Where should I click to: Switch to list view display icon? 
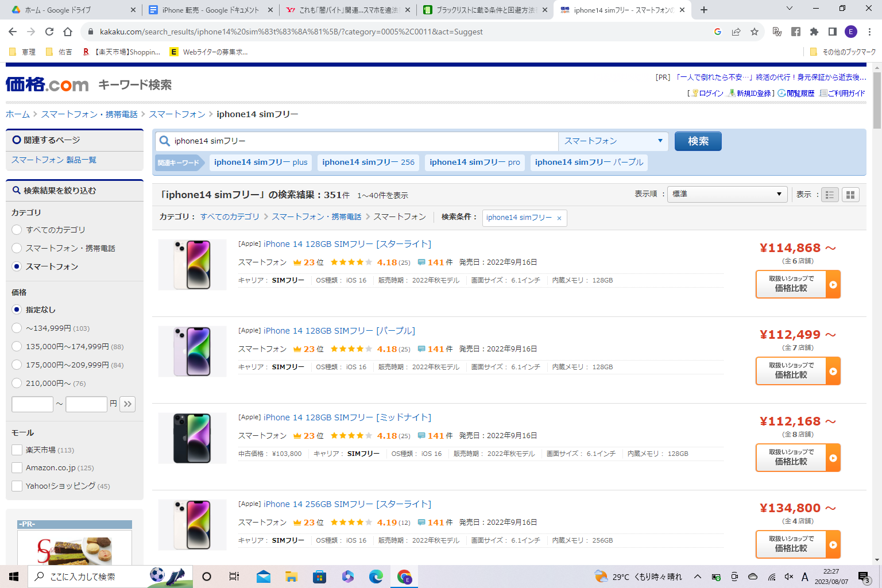coord(830,195)
